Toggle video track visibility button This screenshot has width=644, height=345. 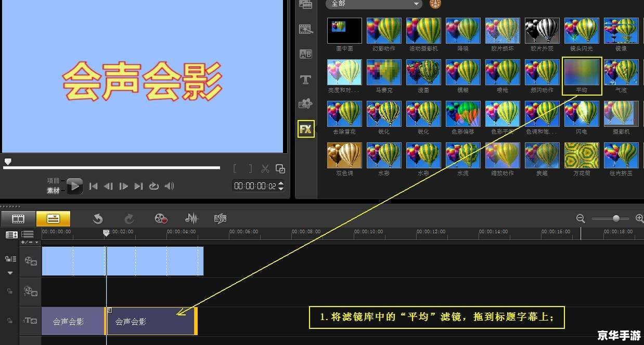pyautogui.click(x=31, y=261)
